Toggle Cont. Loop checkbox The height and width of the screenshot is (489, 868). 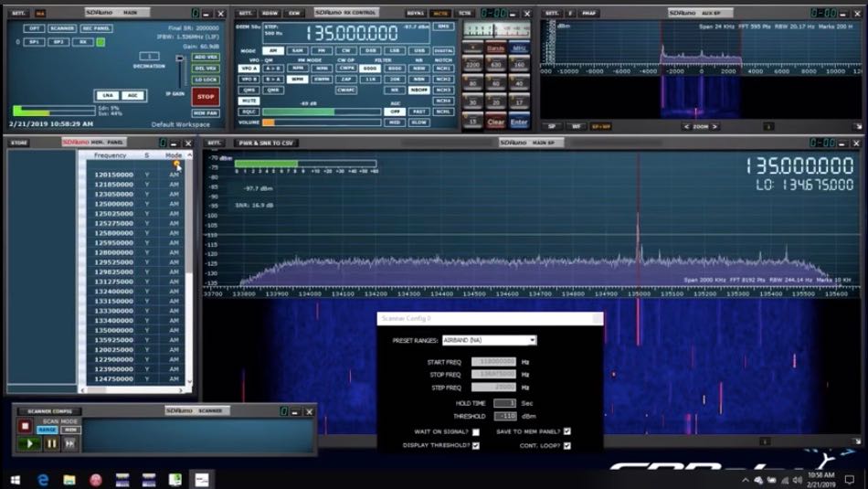click(566, 445)
